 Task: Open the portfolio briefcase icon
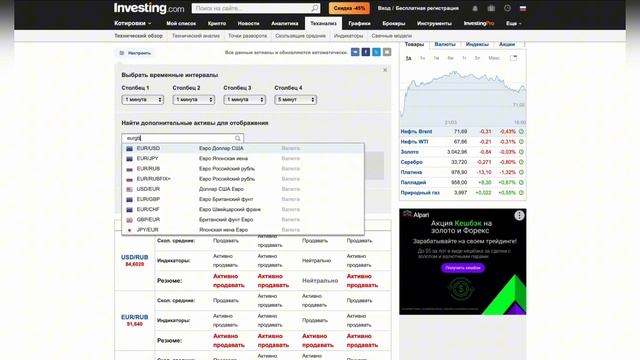491,8
